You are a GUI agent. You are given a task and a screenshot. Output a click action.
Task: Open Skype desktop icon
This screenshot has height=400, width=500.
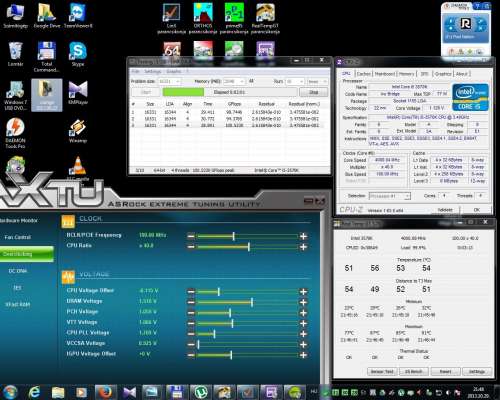pyautogui.click(x=78, y=54)
